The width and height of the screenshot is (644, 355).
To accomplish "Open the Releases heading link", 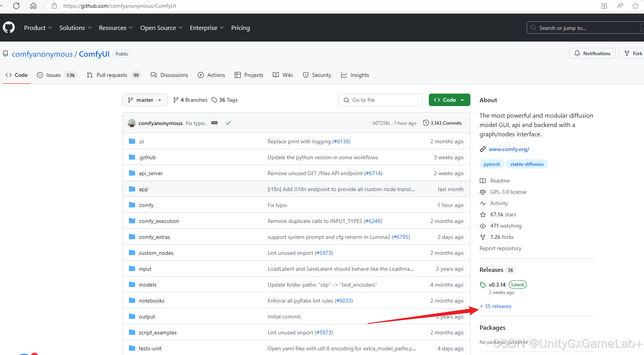I will click(x=491, y=270).
